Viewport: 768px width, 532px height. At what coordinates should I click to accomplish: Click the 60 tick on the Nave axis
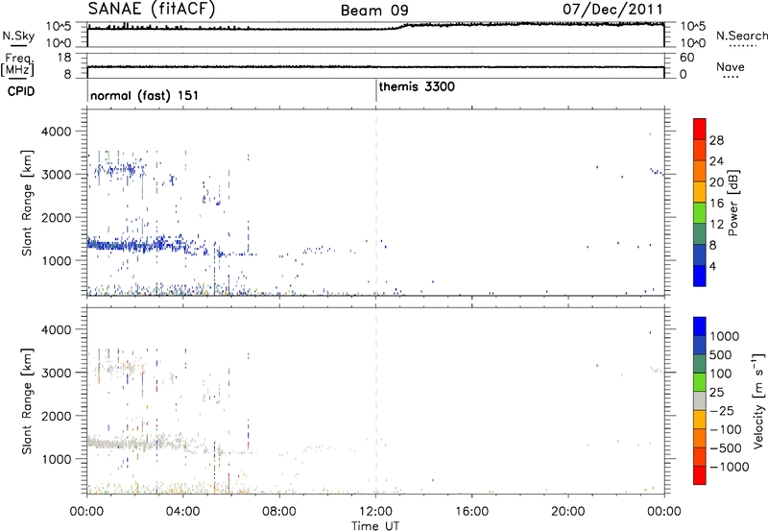click(x=686, y=58)
